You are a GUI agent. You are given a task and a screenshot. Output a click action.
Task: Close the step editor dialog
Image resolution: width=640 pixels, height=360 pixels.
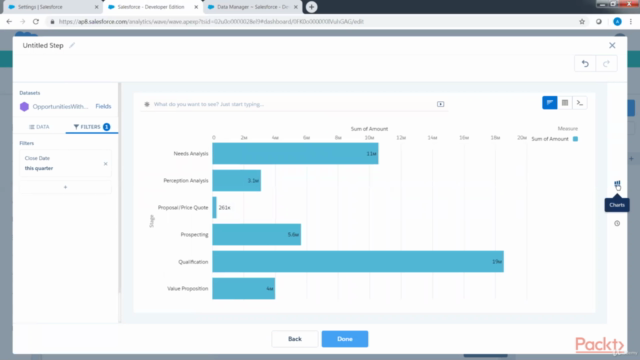pos(612,45)
